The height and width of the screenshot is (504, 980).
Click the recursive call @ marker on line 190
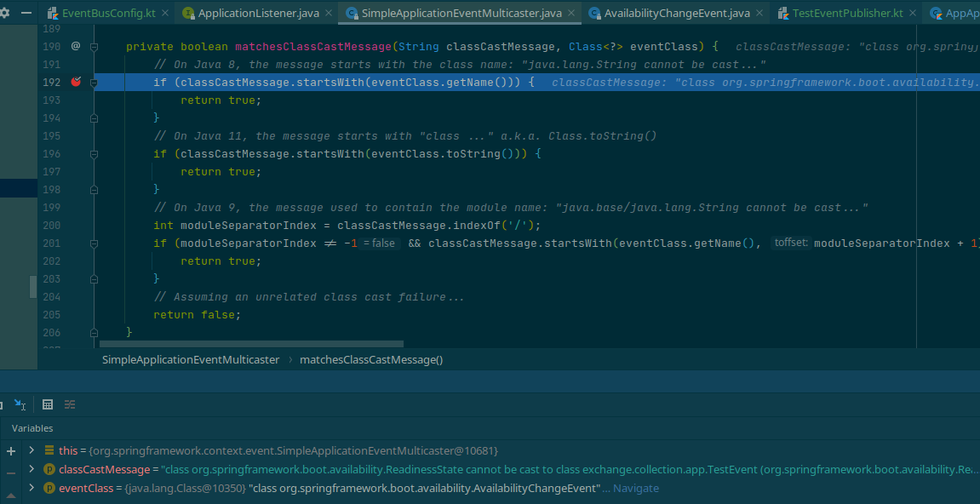point(76,46)
